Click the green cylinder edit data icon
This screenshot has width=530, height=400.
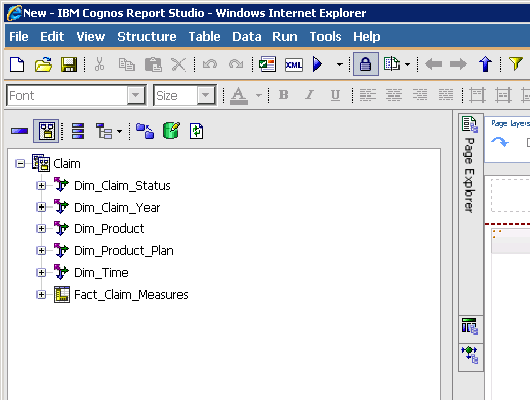pyautogui.click(x=171, y=131)
